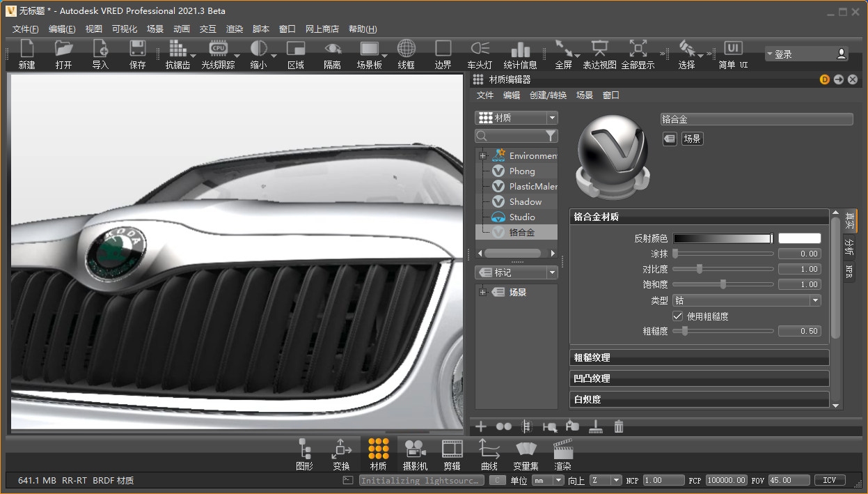Click the white 反射颜色 color swatch
Screen dimensions: 868x494
[x=799, y=239]
